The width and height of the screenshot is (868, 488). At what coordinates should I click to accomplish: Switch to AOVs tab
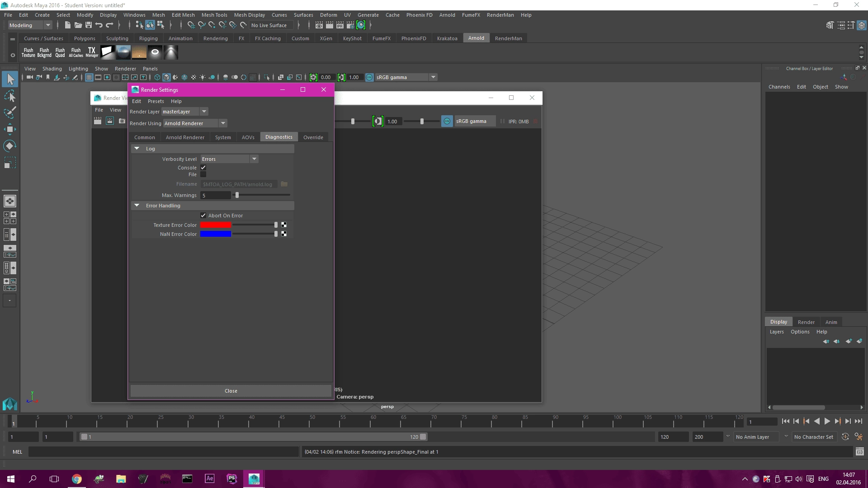point(248,137)
